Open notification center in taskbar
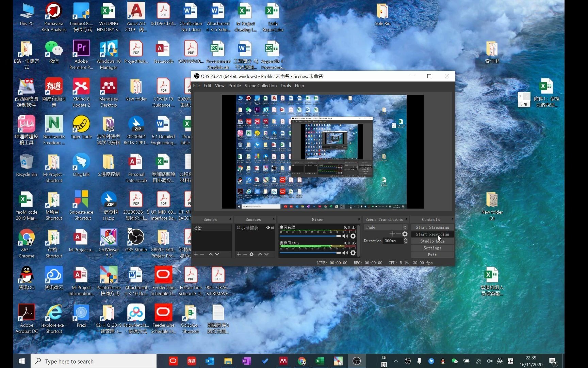 point(553,361)
